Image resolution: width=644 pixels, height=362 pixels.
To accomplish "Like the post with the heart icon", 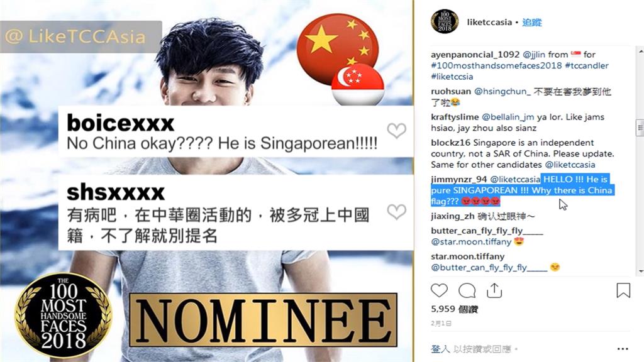I will tap(439, 290).
